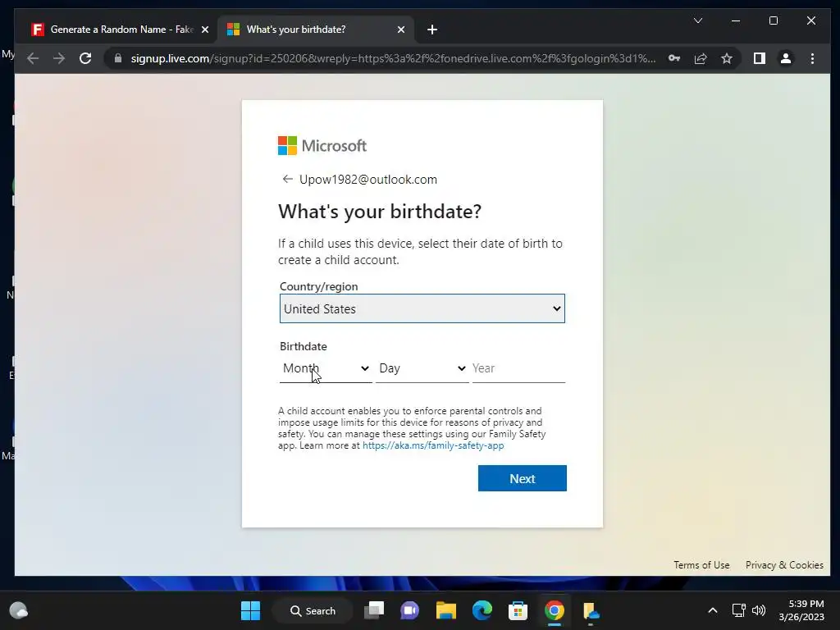Click the Chrome taskbar icon
Image resolution: width=840 pixels, height=630 pixels.
tap(554, 610)
